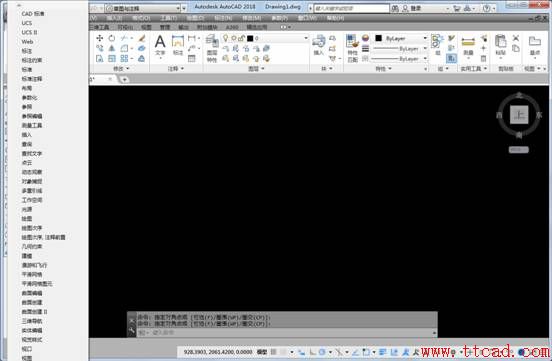
Task: Click the Erase tool icon
Action: coord(142,38)
